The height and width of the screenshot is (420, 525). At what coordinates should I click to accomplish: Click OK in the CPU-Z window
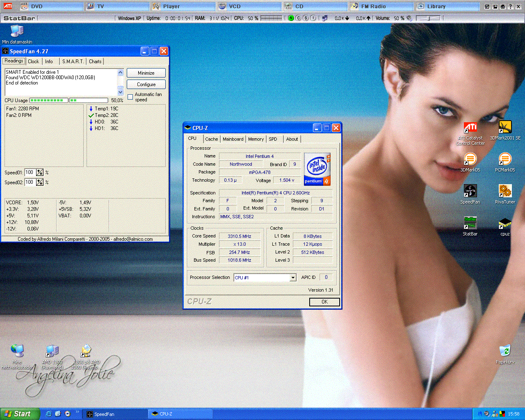click(x=324, y=302)
